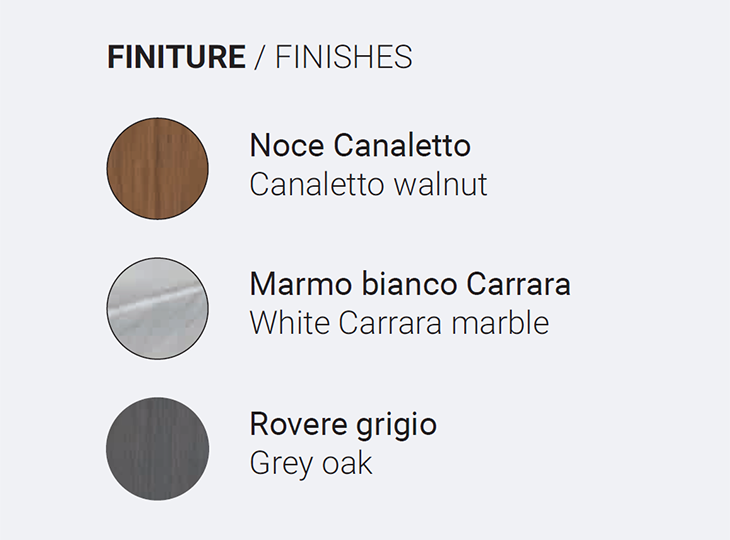Select the 'Marmo bianco Carrara' bold label
The image size is (730, 540).
[x=410, y=284]
